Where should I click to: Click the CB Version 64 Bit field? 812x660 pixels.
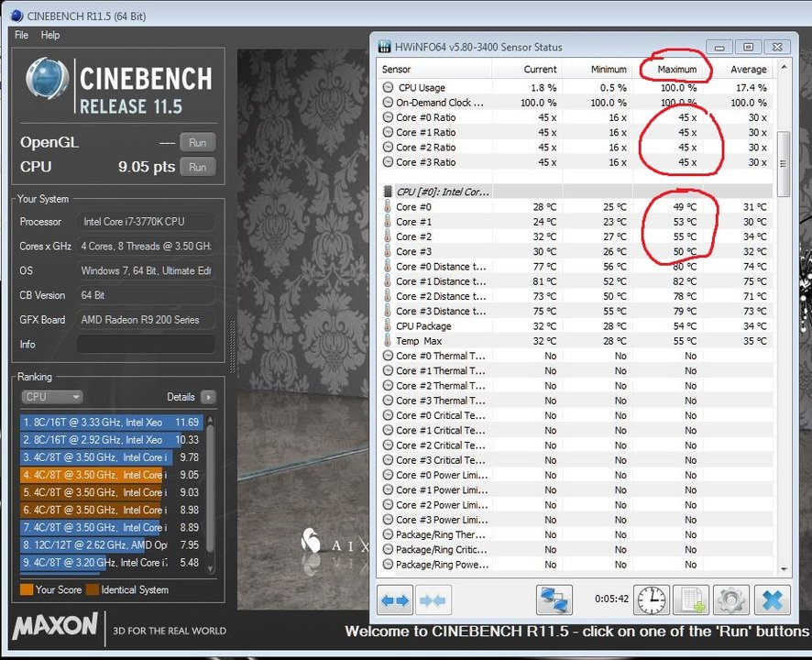point(146,295)
